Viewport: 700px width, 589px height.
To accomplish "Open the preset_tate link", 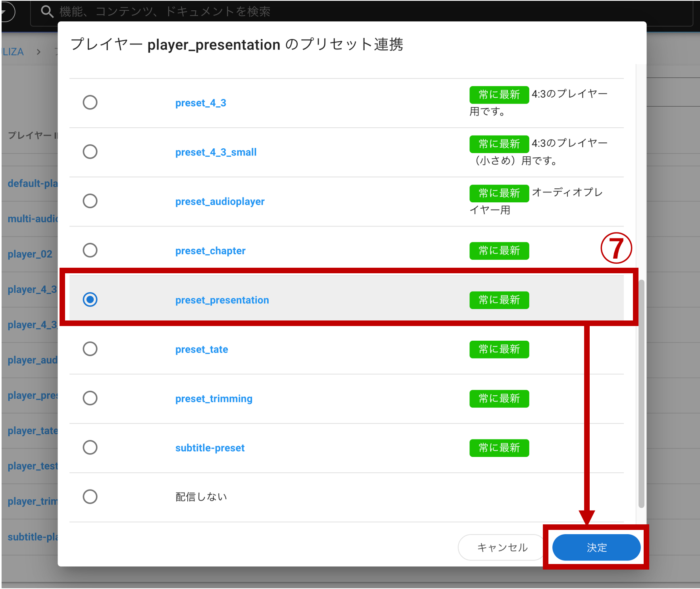I will 202,349.
